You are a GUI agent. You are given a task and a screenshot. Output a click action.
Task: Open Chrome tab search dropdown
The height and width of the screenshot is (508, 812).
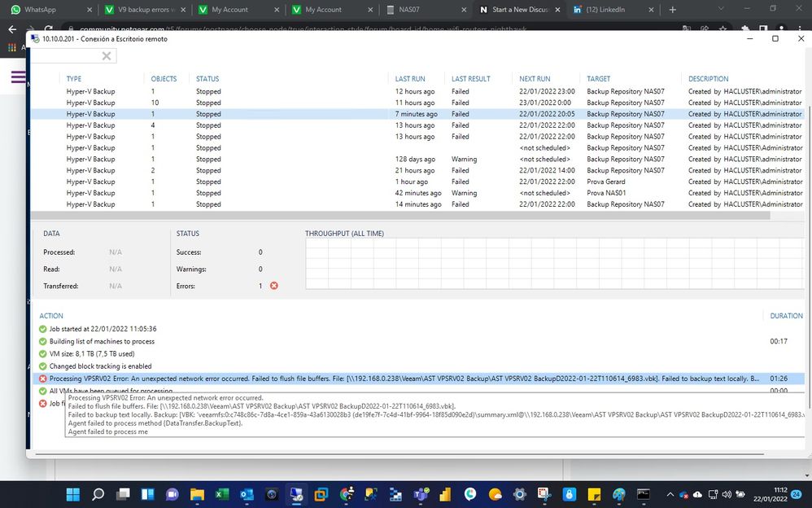(x=720, y=9)
